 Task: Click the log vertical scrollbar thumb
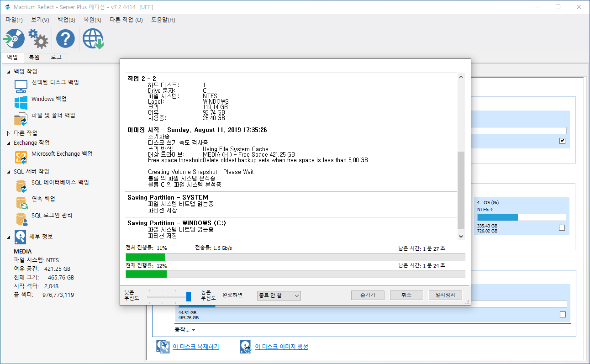461,190
